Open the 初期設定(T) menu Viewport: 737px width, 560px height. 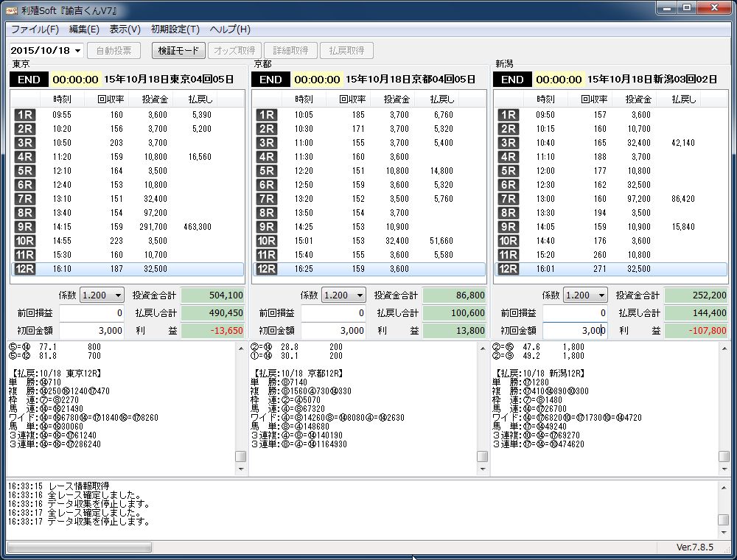[175, 29]
